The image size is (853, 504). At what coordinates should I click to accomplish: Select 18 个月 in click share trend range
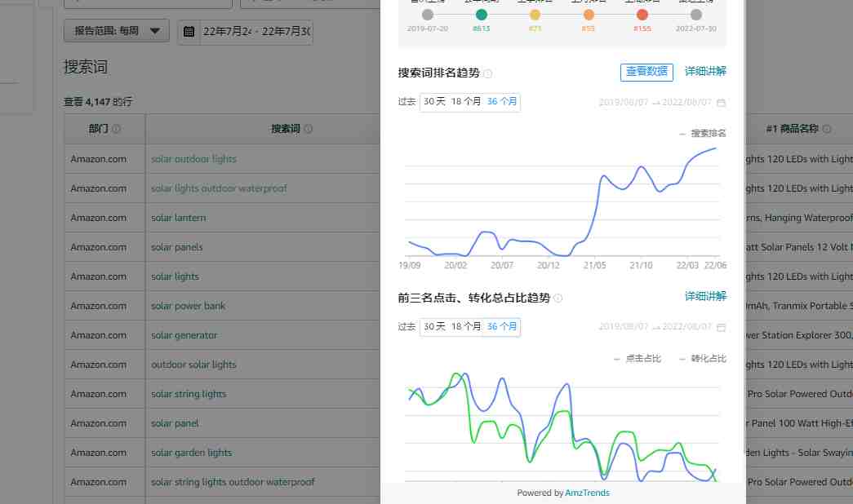465,326
